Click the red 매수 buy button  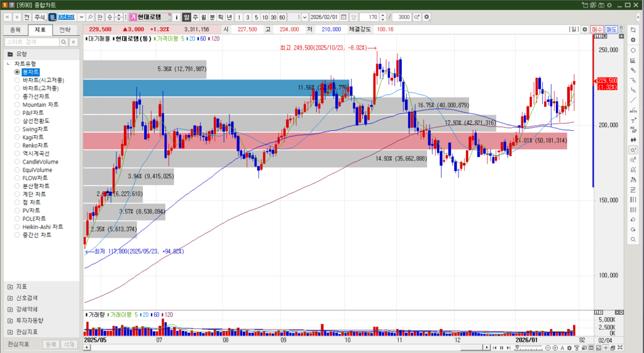tap(597, 29)
